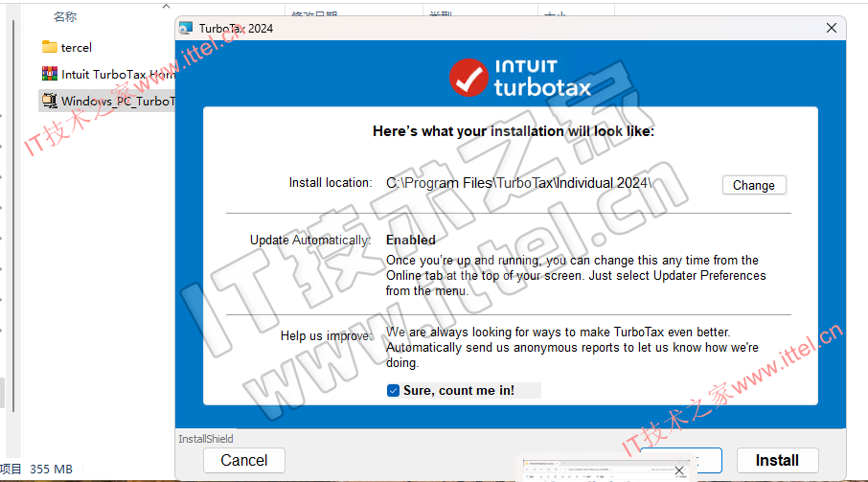Click the 'Install location:' label
Image resolution: width=868 pixels, height=482 pixels.
tap(331, 183)
